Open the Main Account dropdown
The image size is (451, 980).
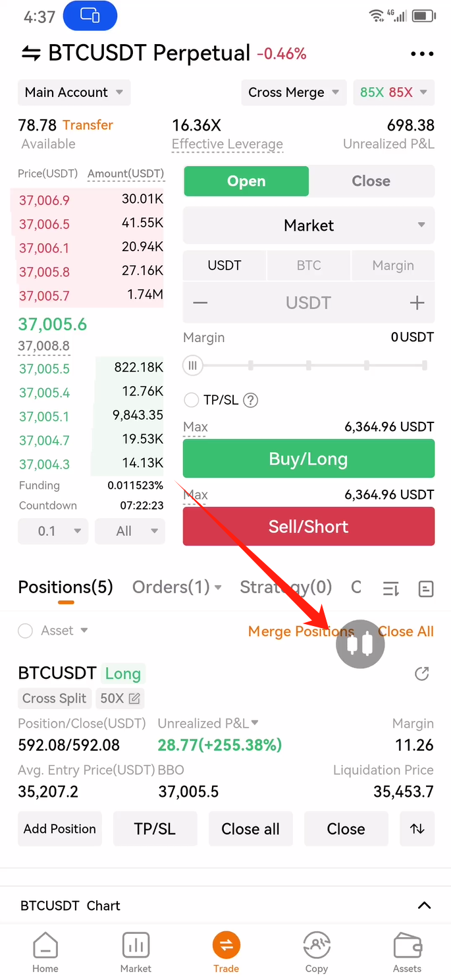[x=74, y=92]
